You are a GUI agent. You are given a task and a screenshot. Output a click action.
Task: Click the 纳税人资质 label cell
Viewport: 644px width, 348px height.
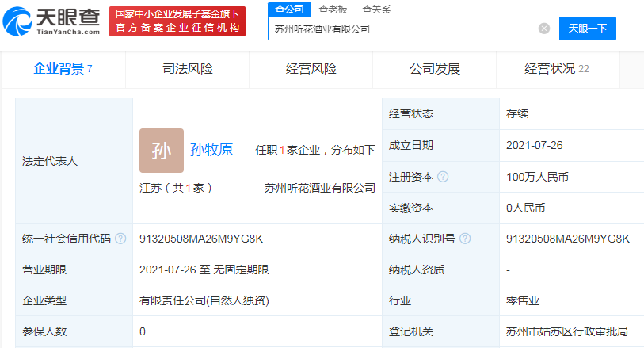[x=440, y=270]
